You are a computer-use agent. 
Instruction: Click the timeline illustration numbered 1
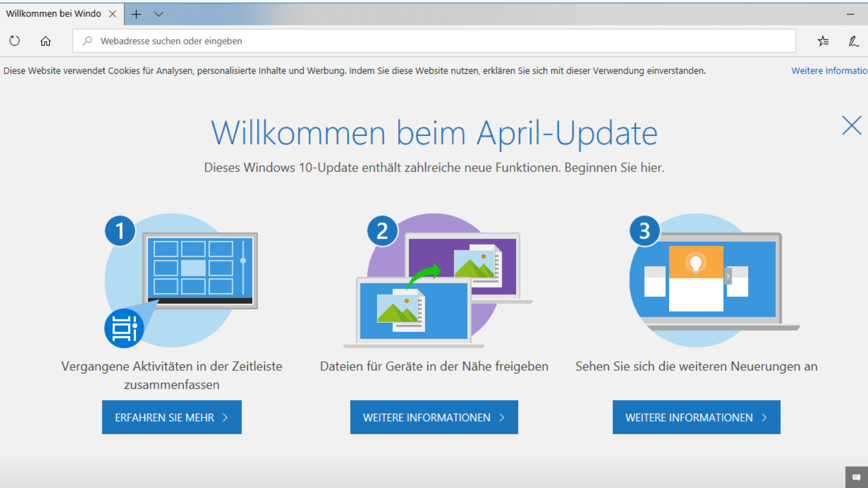click(181, 280)
